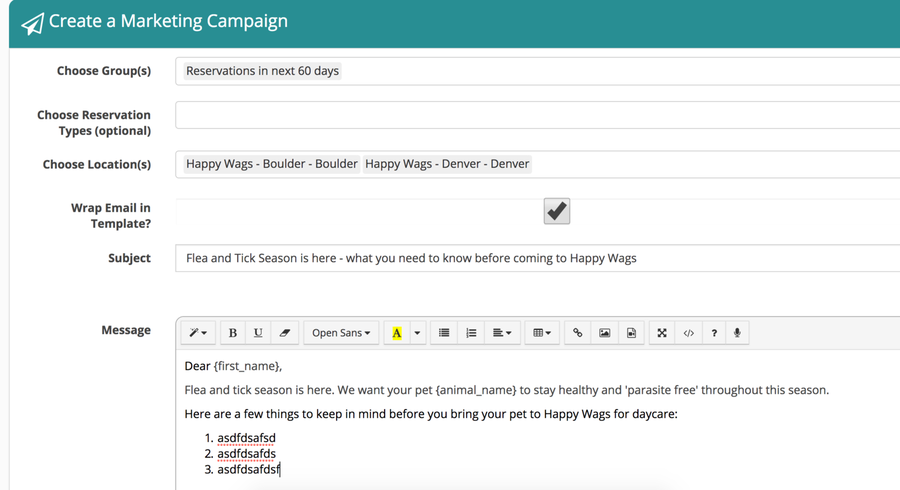Select the Happy Wags - Boulder location tag
Image resolution: width=900 pixels, height=490 pixels.
pos(271,164)
